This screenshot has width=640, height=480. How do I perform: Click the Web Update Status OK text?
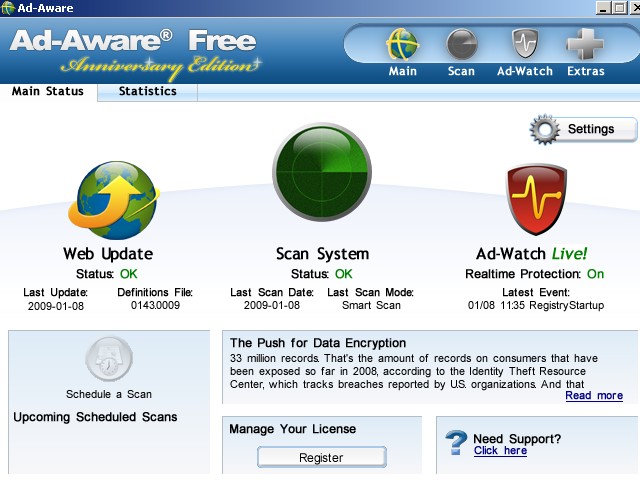pyautogui.click(x=107, y=274)
